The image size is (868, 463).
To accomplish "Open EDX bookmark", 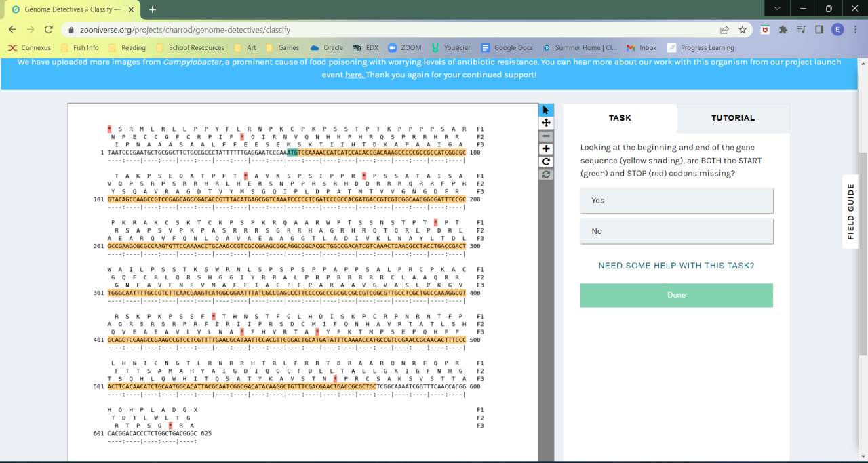I will [x=366, y=48].
